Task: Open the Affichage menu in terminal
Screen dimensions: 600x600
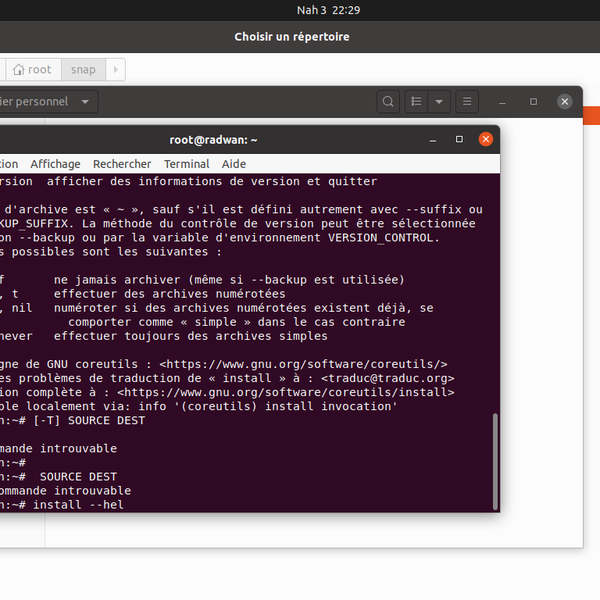Action: click(x=55, y=164)
